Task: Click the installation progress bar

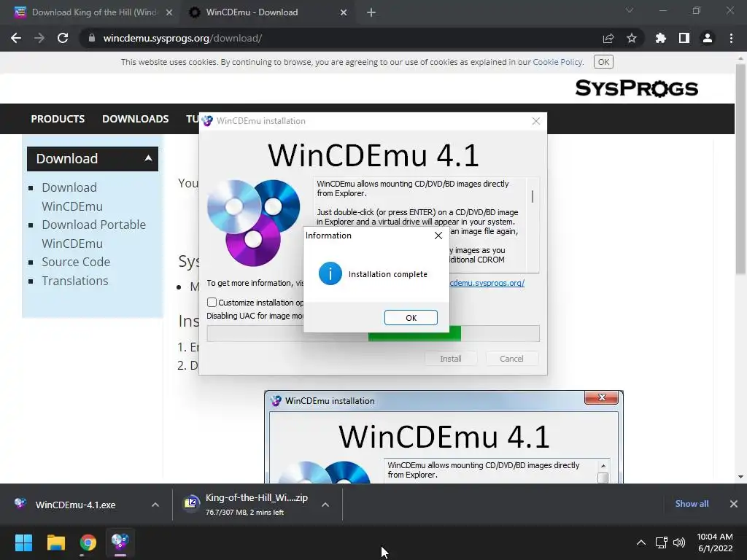Action: 373,333
